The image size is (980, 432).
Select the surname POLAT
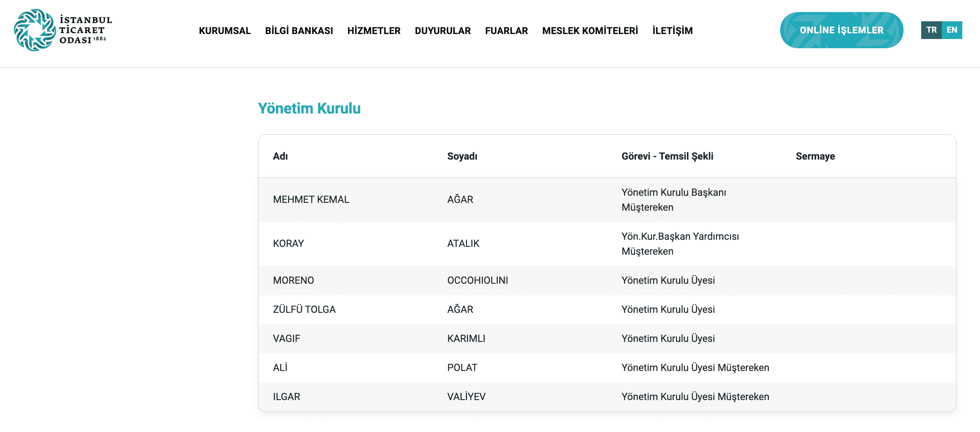click(462, 367)
